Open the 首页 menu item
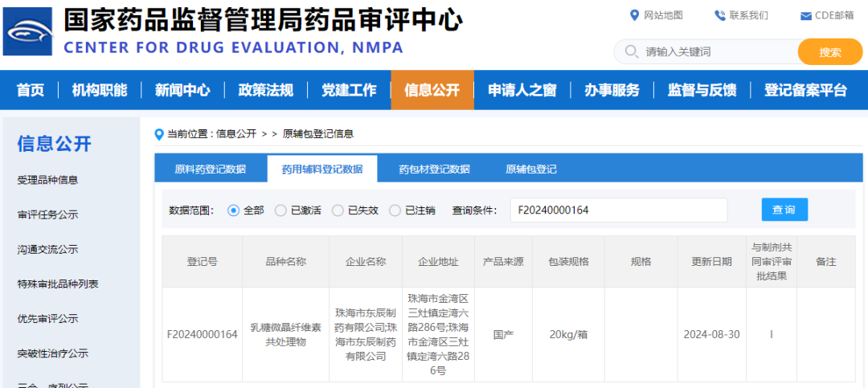The width and height of the screenshot is (868, 388). 31,90
